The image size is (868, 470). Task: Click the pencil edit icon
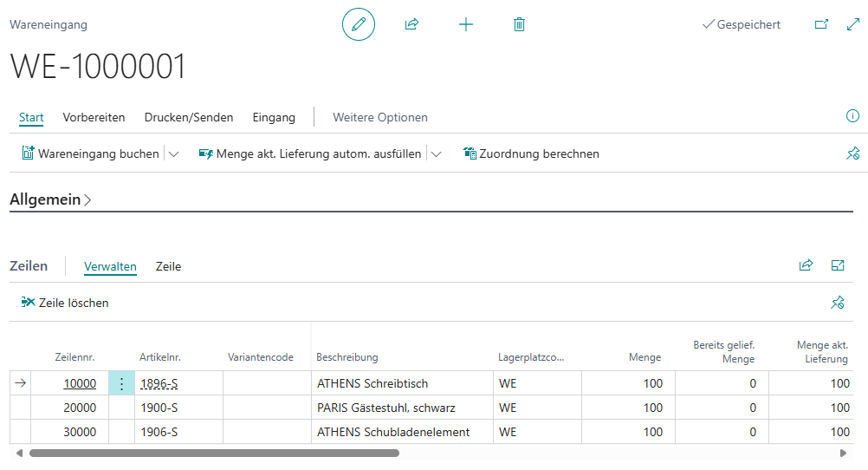click(x=359, y=24)
